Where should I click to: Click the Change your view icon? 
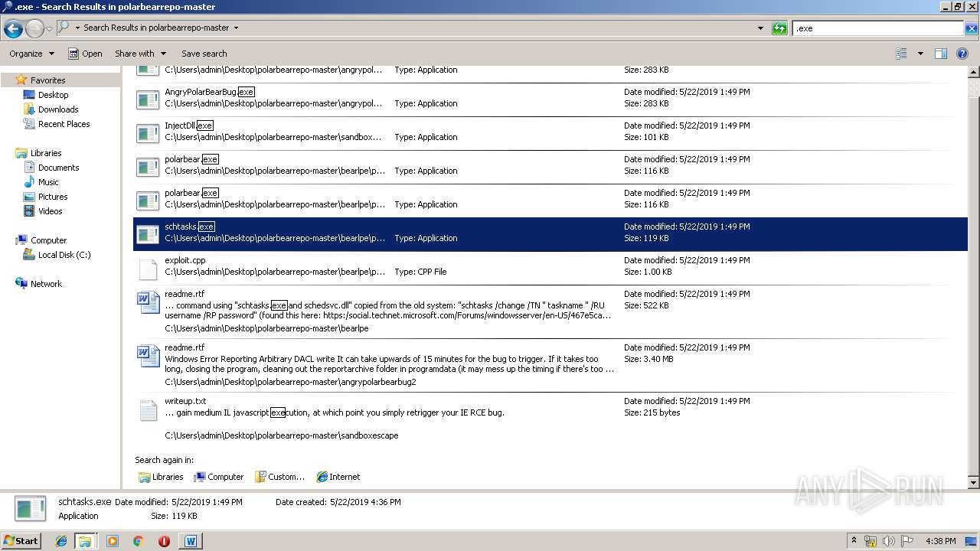[x=901, y=54]
